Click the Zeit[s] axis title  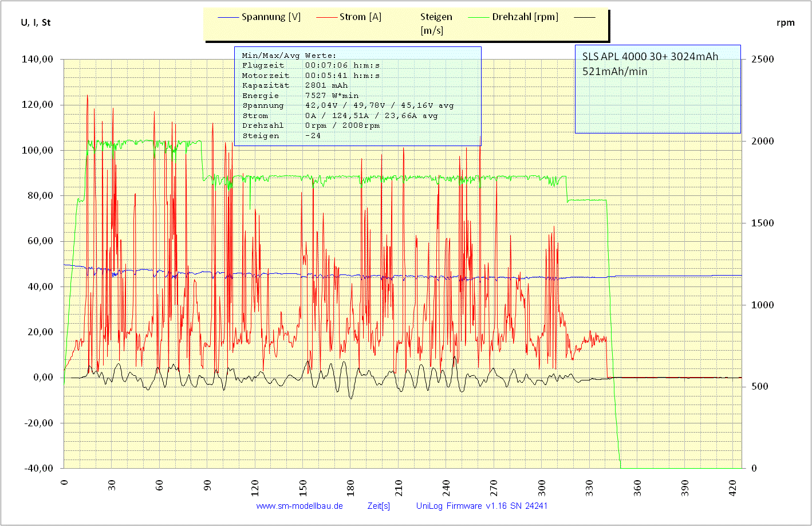pyautogui.click(x=379, y=506)
